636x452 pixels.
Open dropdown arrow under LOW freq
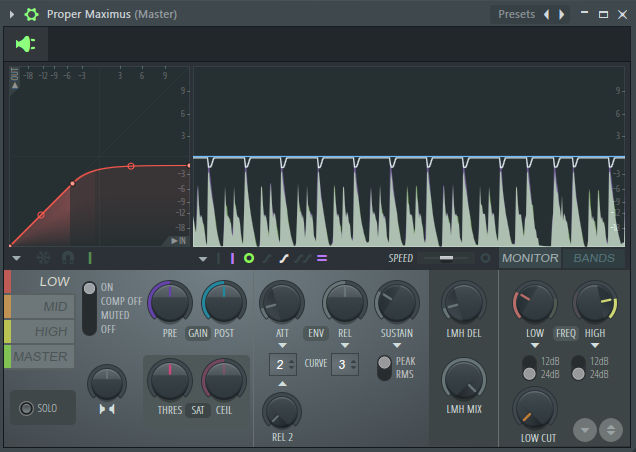535,346
